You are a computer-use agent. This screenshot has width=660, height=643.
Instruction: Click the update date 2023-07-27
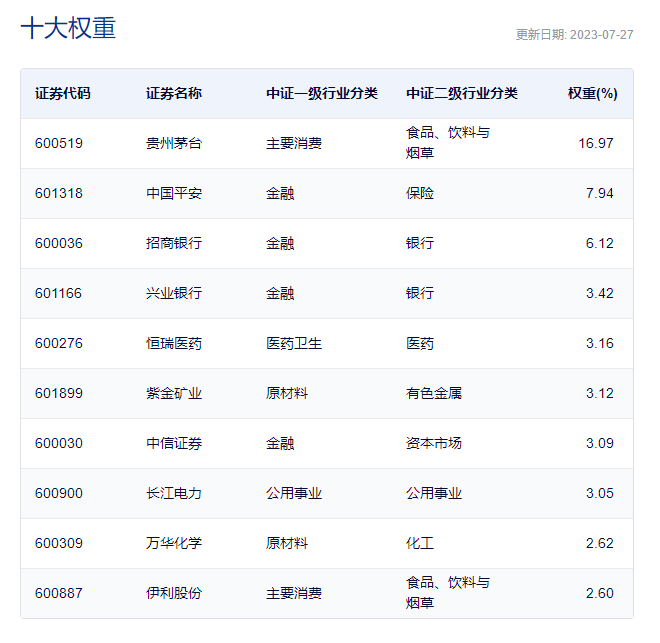(x=601, y=35)
